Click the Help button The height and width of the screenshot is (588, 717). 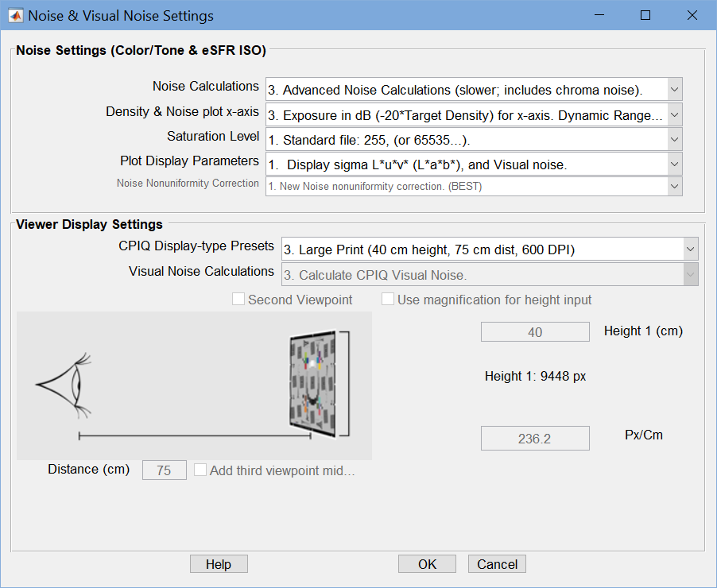219,564
